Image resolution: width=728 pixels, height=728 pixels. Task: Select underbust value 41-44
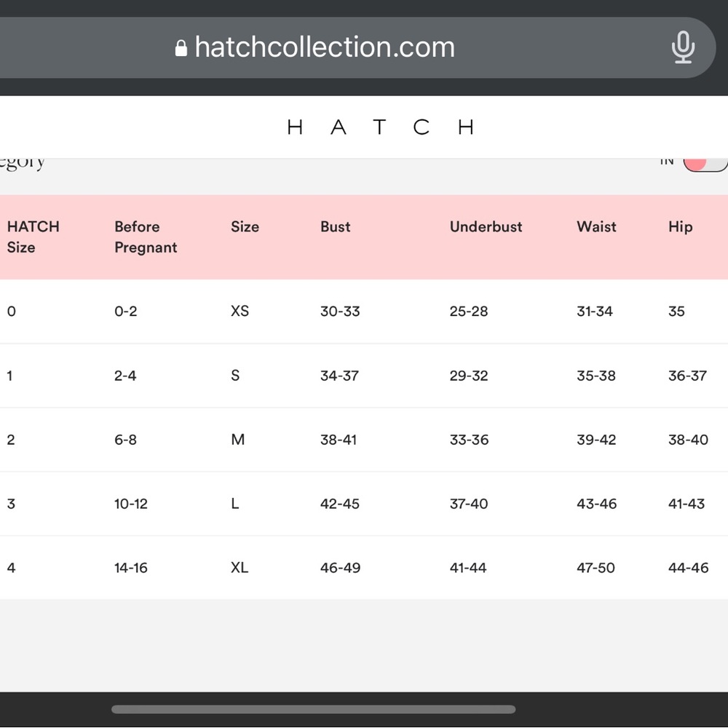tap(467, 567)
